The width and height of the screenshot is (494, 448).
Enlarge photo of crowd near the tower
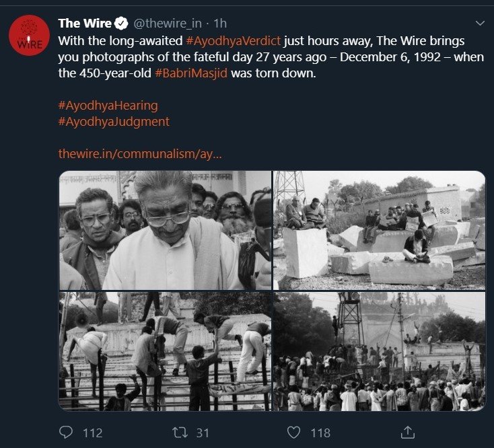[x=380, y=351]
